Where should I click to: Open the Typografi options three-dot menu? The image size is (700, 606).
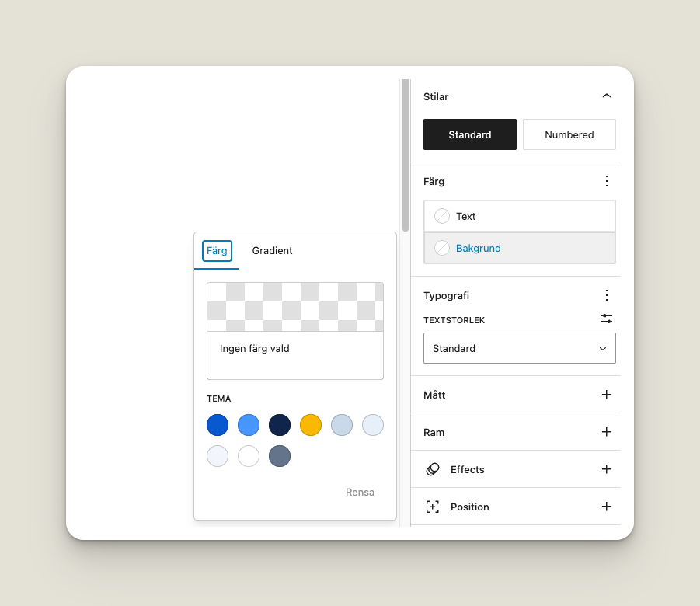(607, 295)
